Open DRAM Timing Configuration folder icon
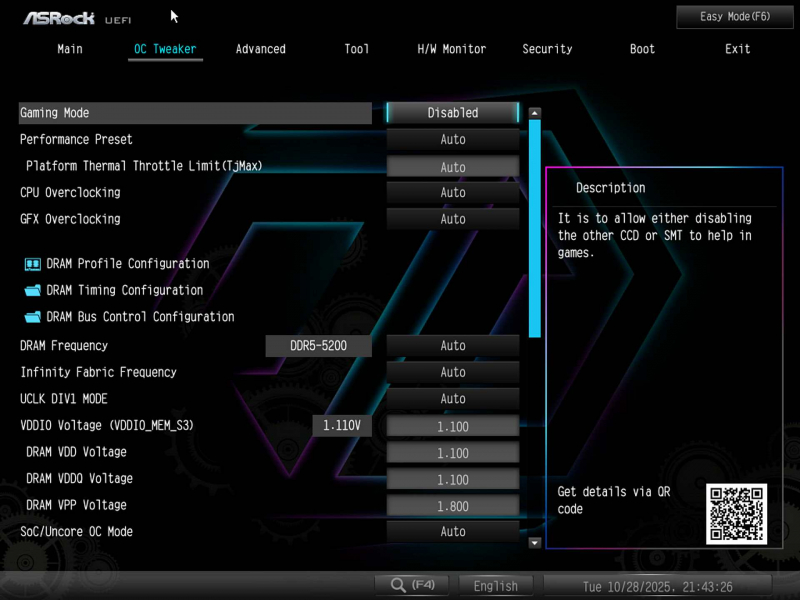 [32, 291]
